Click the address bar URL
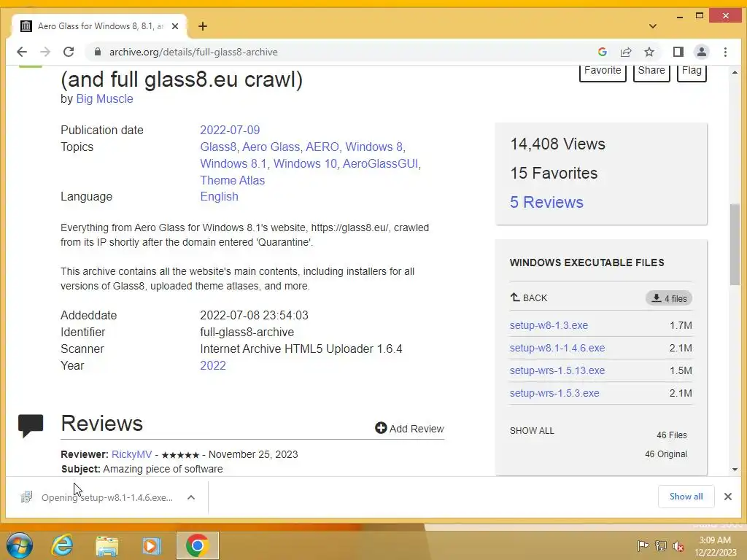Image resolution: width=747 pixels, height=560 pixels. click(x=193, y=52)
